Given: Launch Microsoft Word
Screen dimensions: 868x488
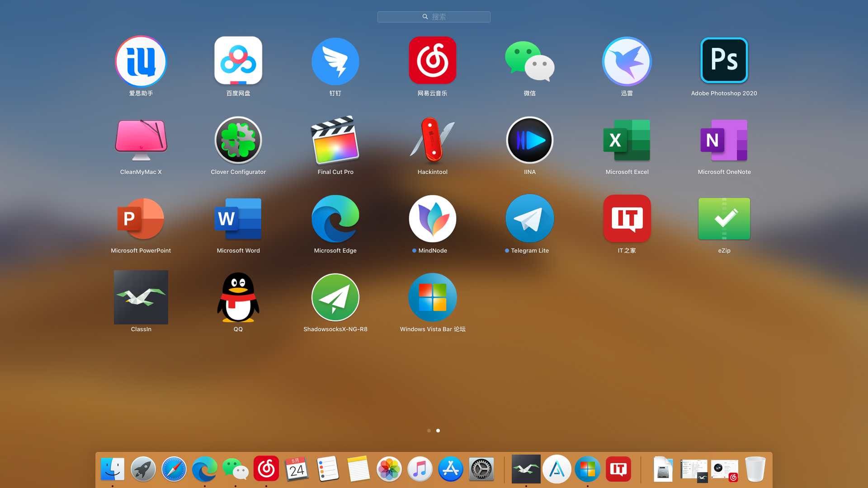Looking at the screenshot, I should [x=238, y=218].
